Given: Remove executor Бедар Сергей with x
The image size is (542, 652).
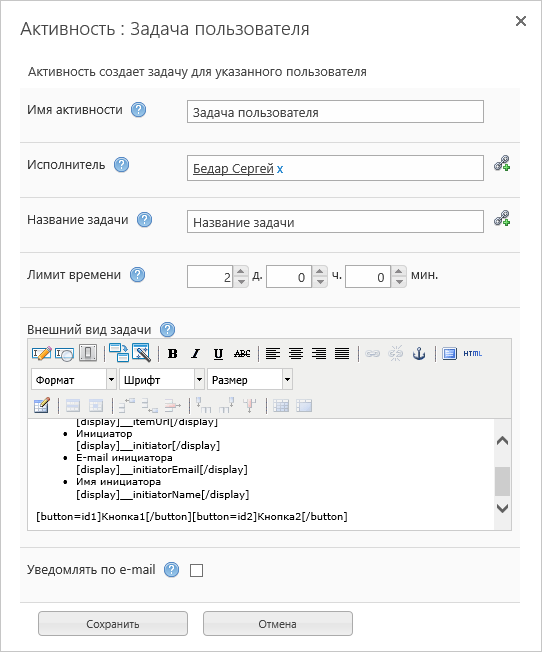Looking at the screenshot, I should click(x=280, y=169).
